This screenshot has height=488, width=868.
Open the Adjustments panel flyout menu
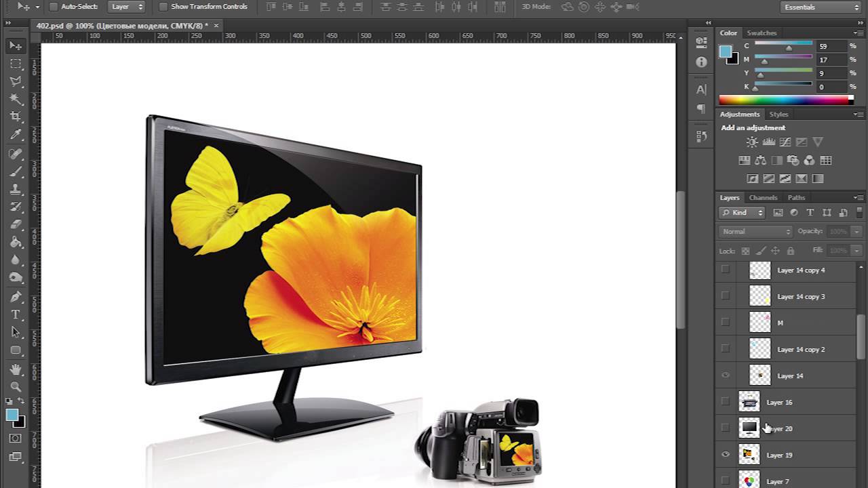(859, 114)
